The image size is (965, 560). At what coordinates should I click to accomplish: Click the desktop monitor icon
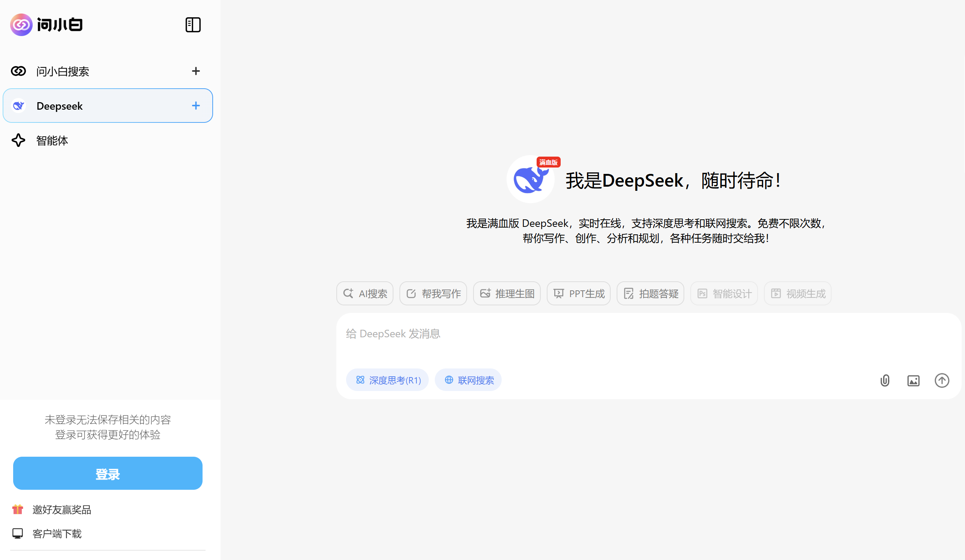18,534
